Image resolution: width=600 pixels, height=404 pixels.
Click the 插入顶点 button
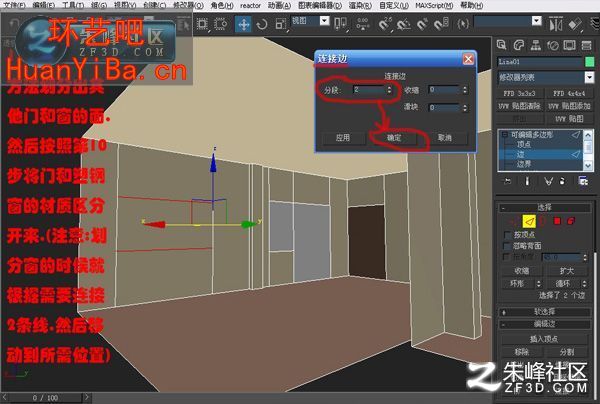click(x=545, y=339)
